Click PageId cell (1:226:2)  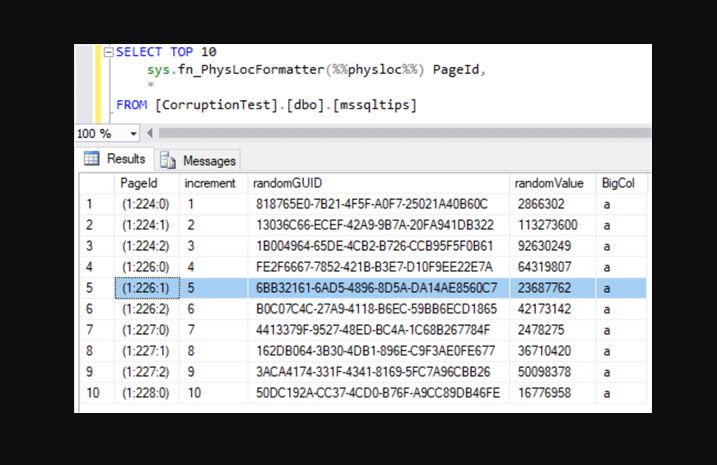[x=146, y=309]
